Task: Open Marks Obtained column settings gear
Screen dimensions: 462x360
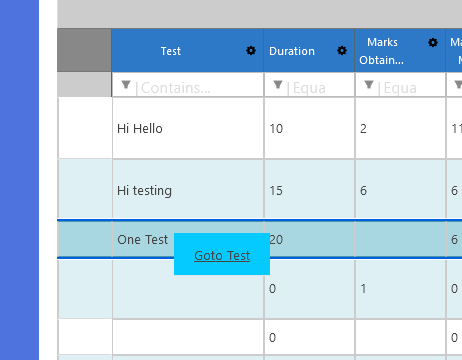Action: (x=433, y=42)
